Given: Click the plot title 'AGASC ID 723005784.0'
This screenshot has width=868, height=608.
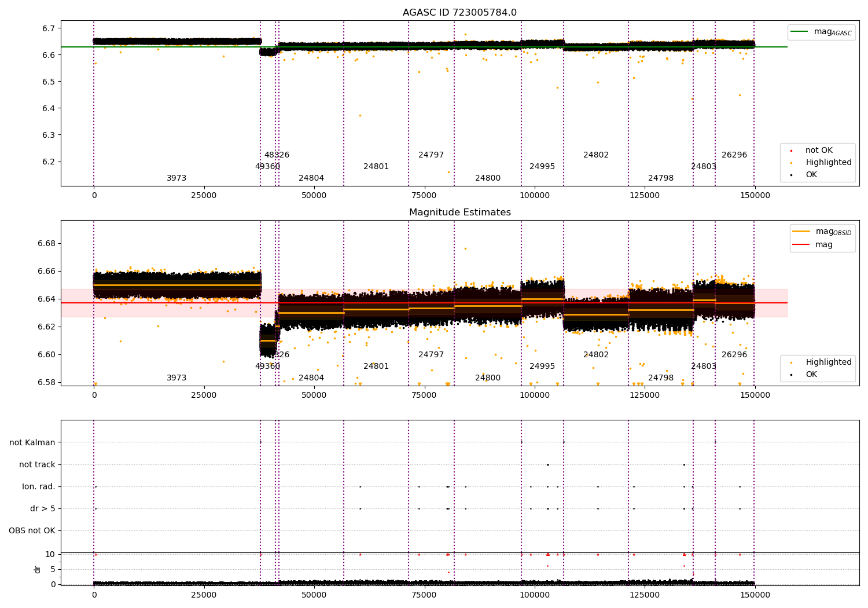Looking at the screenshot, I should [x=459, y=13].
